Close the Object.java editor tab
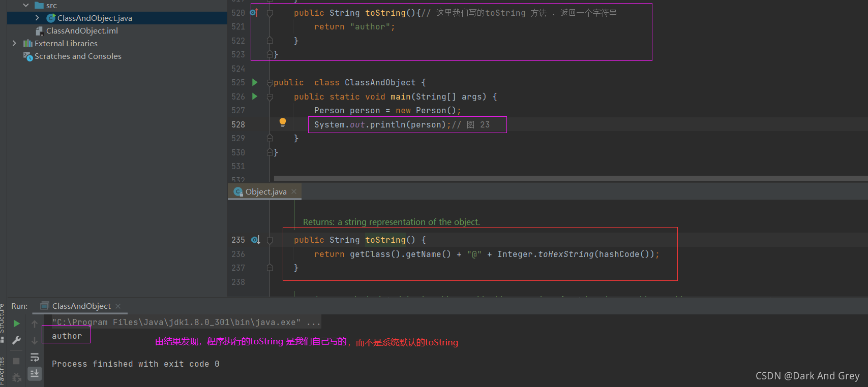The image size is (868, 387). 294,191
